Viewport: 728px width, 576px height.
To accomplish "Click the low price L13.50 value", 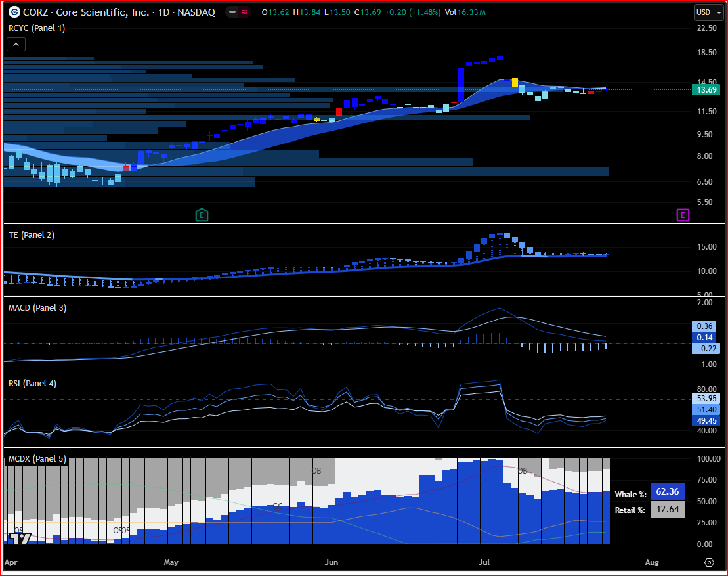I will coord(337,12).
